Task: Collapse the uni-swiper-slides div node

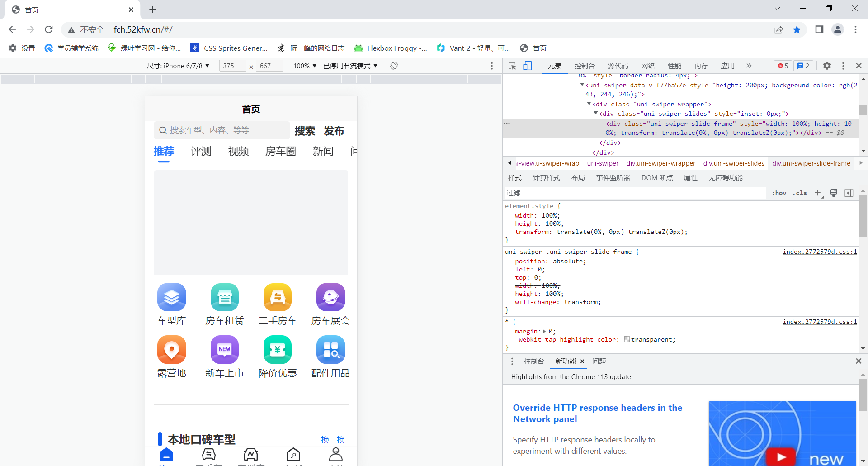Action: 596,114
